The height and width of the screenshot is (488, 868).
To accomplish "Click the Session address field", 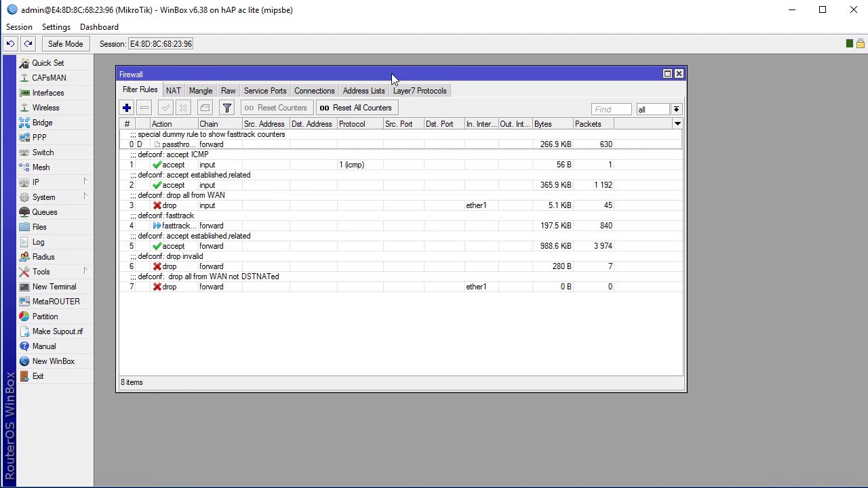I will click(x=161, y=44).
